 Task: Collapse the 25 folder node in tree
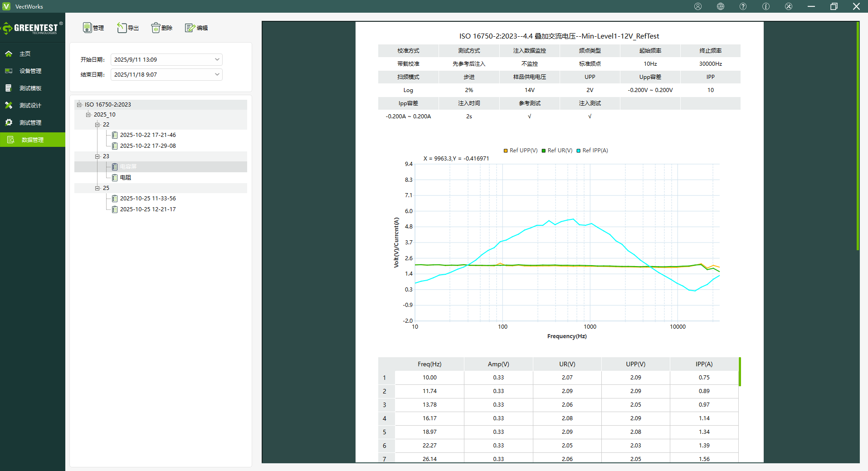point(97,188)
